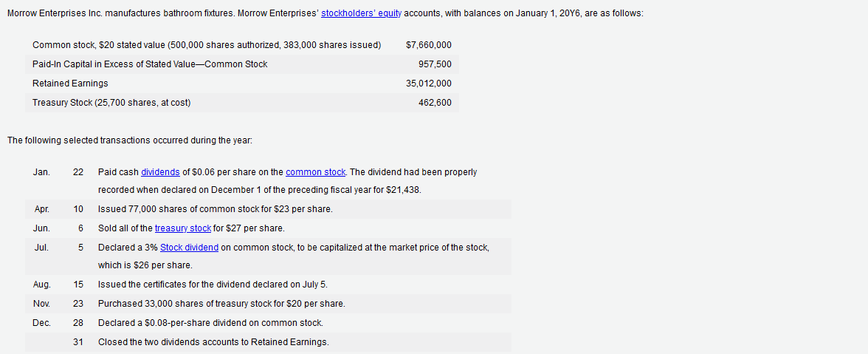868x354 pixels.
Task: Click the Jun. month label
Action: tap(41, 228)
